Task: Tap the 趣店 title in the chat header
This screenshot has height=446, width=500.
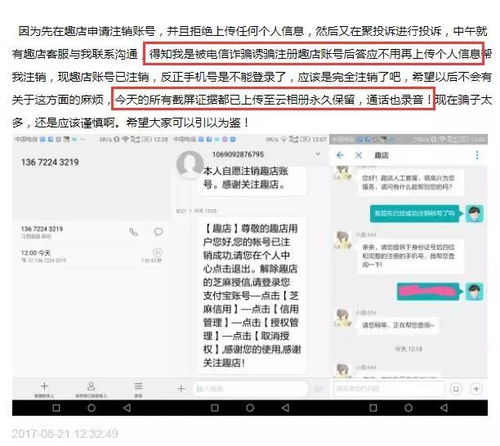Action: (381, 155)
